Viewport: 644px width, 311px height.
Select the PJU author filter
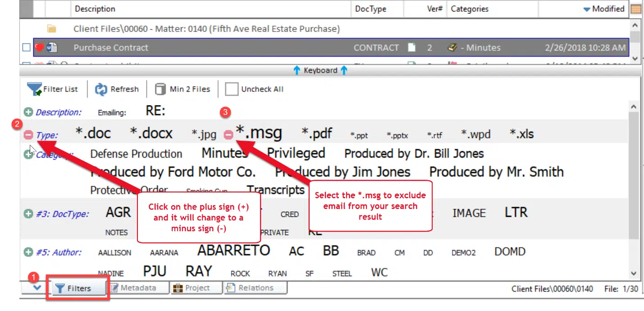coord(155,271)
